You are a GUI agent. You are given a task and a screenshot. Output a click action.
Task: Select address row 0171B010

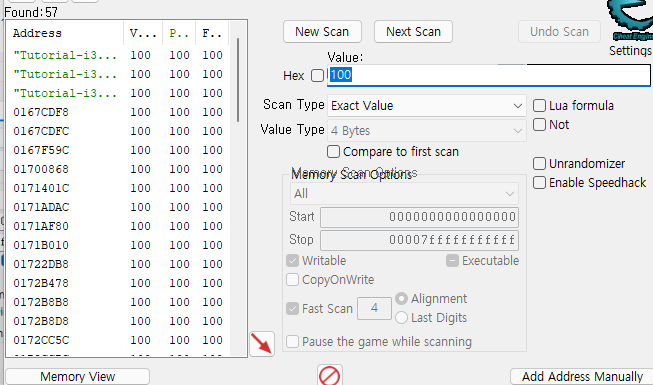point(118,245)
